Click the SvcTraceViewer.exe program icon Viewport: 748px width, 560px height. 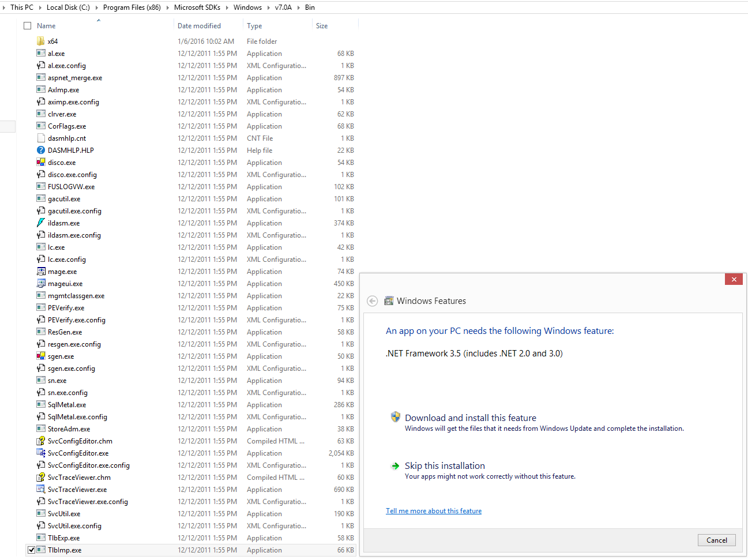(40, 489)
